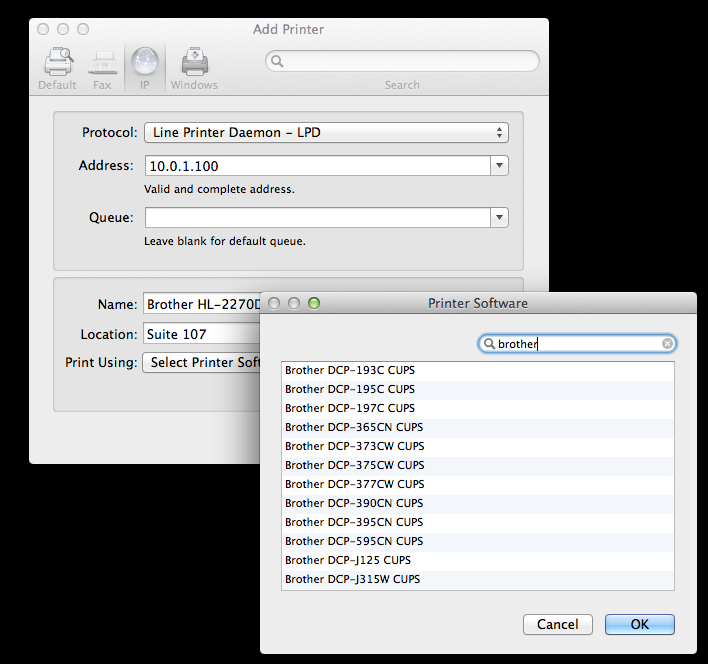Select Brother DCP-197C CUPS
The image size is (708, 664).
coord(478,409)
